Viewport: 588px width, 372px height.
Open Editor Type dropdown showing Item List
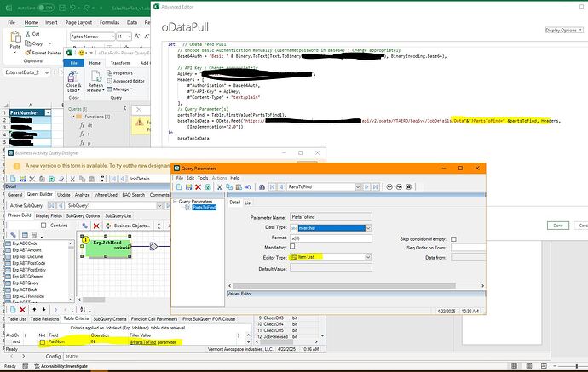point(368,257)
